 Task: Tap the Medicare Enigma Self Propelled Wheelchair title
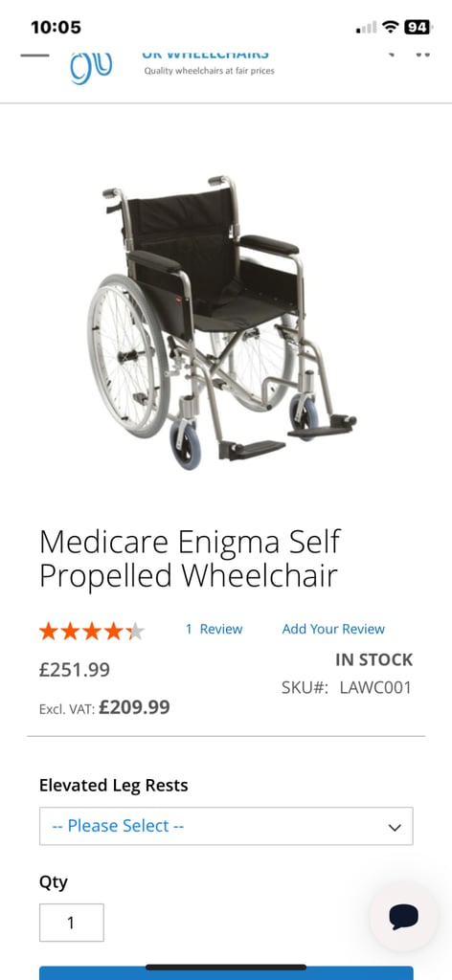point(190,559)
